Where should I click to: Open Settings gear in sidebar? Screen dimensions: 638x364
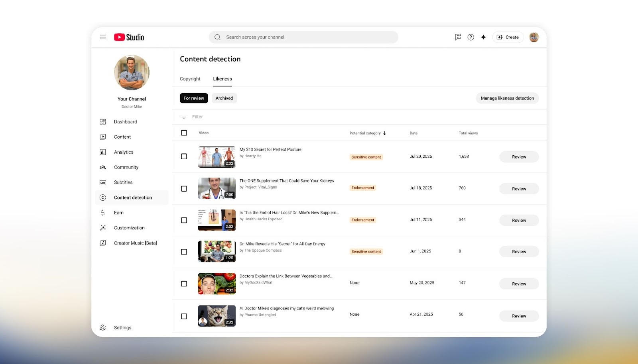coord(122,327)
